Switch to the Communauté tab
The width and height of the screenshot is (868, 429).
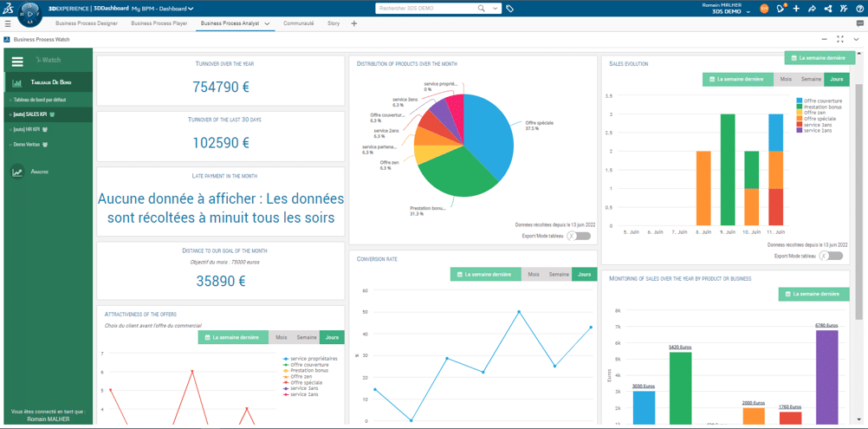click(x=298, y=23)
